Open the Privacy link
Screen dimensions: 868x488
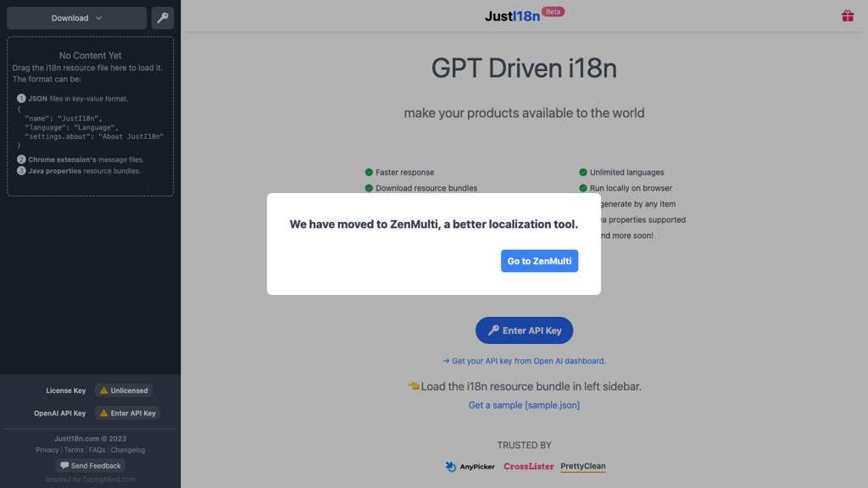pyautogui.click(x=47, y=450)
